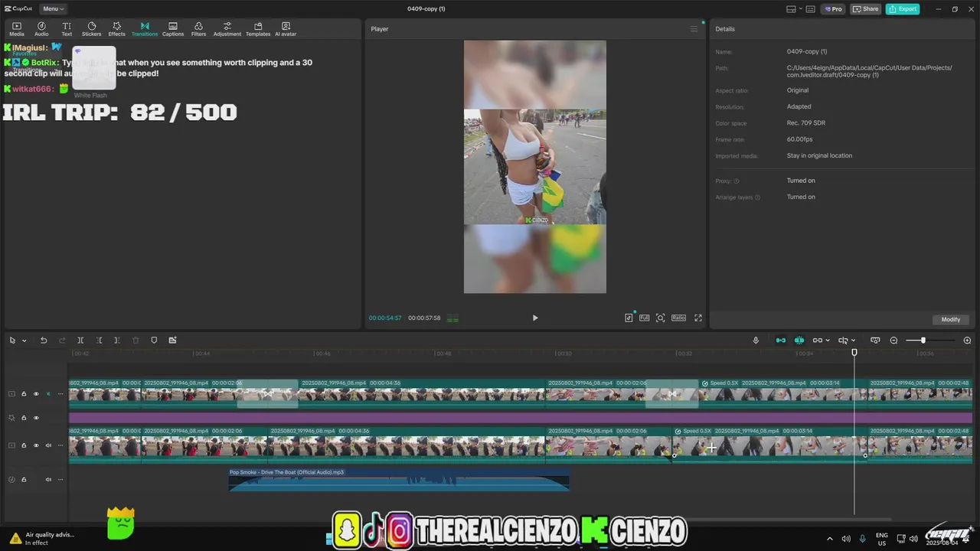Split the clip at playhead
980x551 pixels.
(80, 341)
